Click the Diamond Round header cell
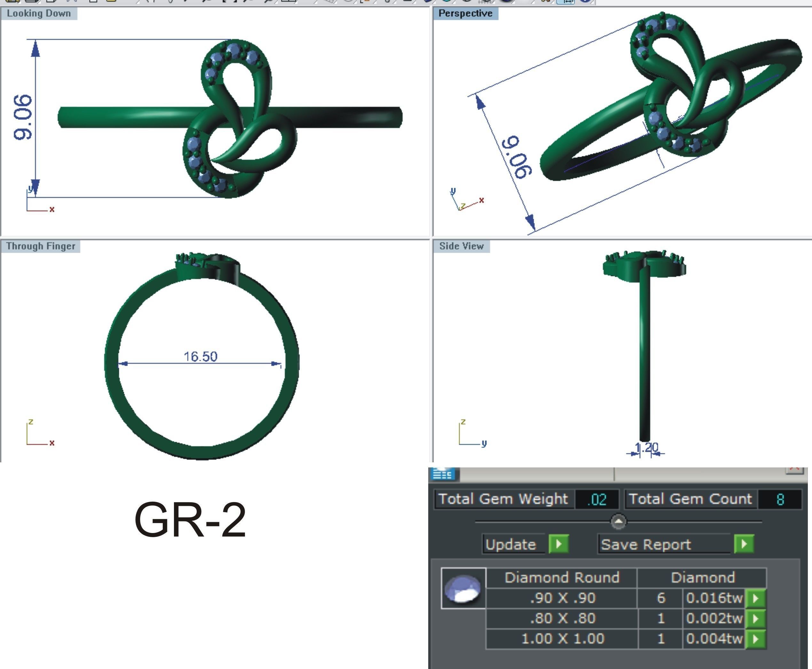This screenshot has width=812, height=669. point(562,578)
